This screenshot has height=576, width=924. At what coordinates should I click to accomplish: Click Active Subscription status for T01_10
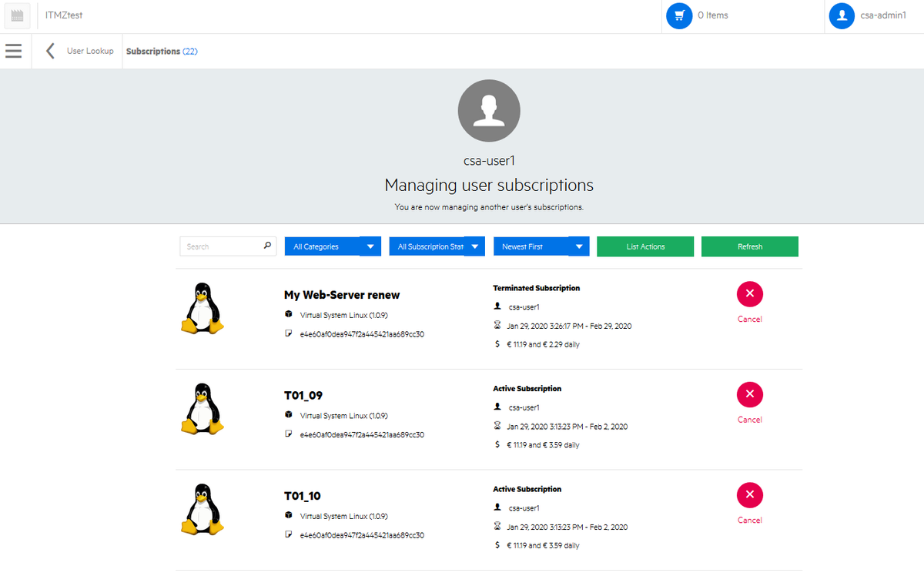click(x=527, y=489)
